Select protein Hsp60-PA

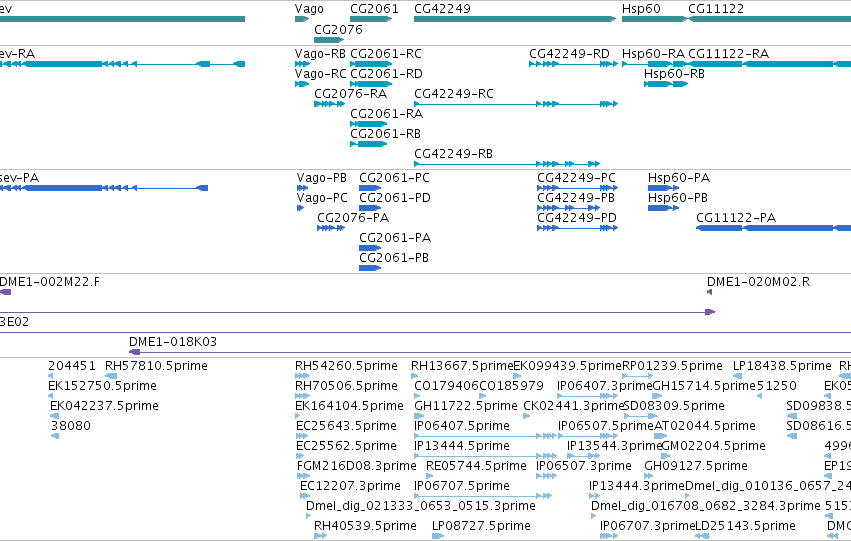679,178
